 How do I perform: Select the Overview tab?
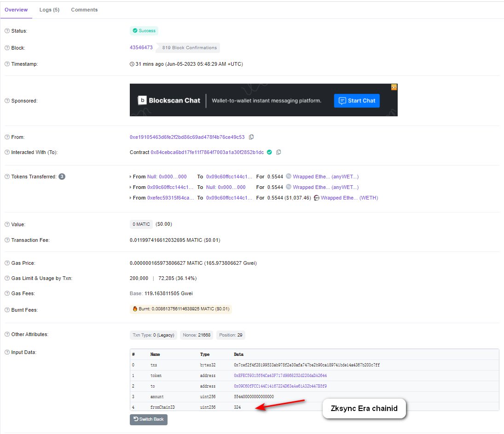tap(16, 10)
